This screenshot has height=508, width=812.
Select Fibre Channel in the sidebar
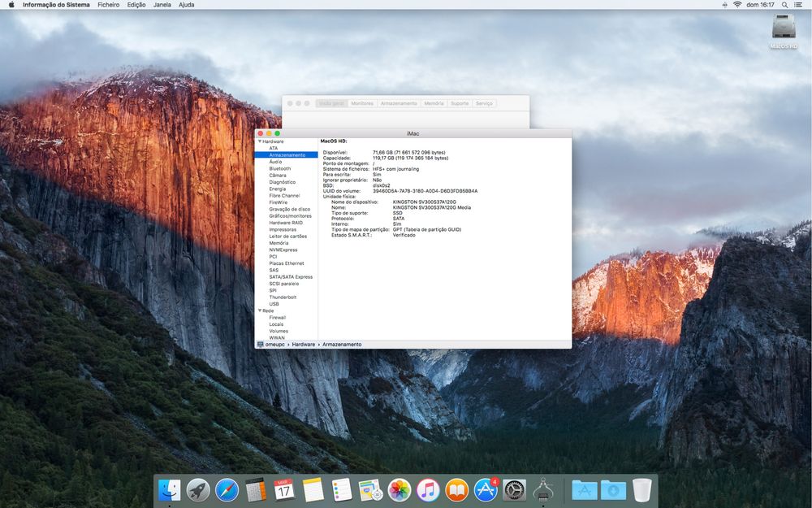click(284, 195)
